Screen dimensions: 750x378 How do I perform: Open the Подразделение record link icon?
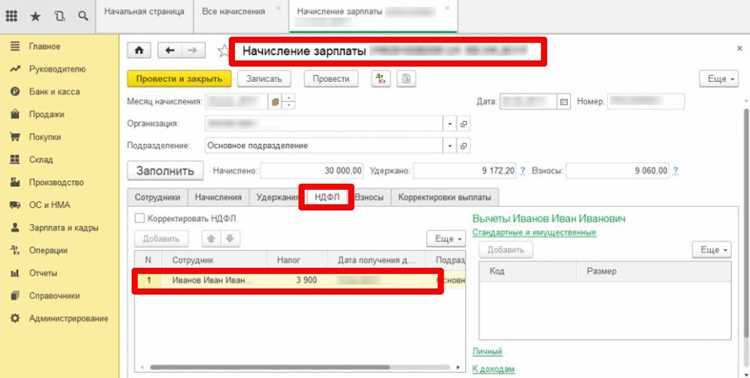pos(463,145)
